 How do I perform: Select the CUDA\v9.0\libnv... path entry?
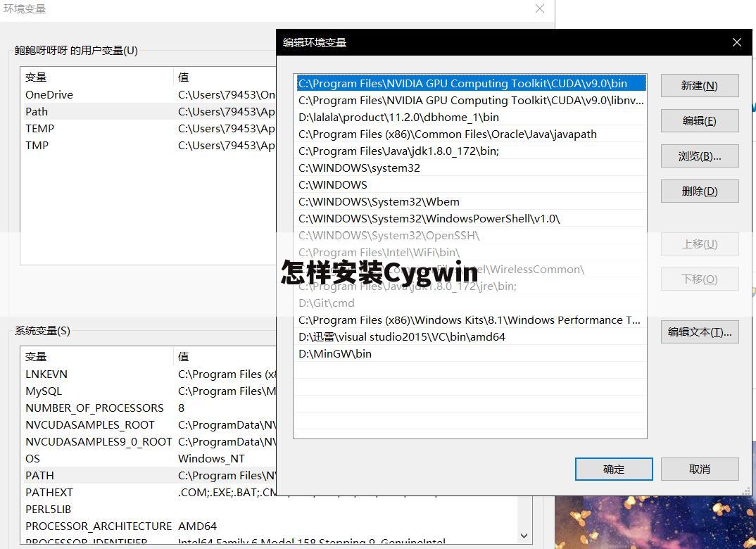tap(471, 100)
